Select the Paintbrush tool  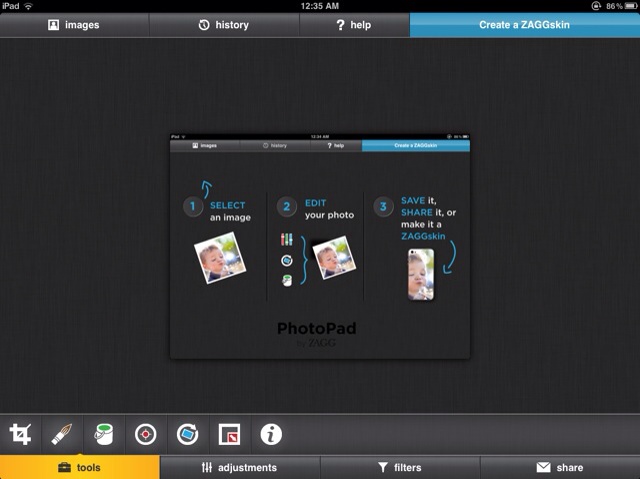[x=62, y=434]
